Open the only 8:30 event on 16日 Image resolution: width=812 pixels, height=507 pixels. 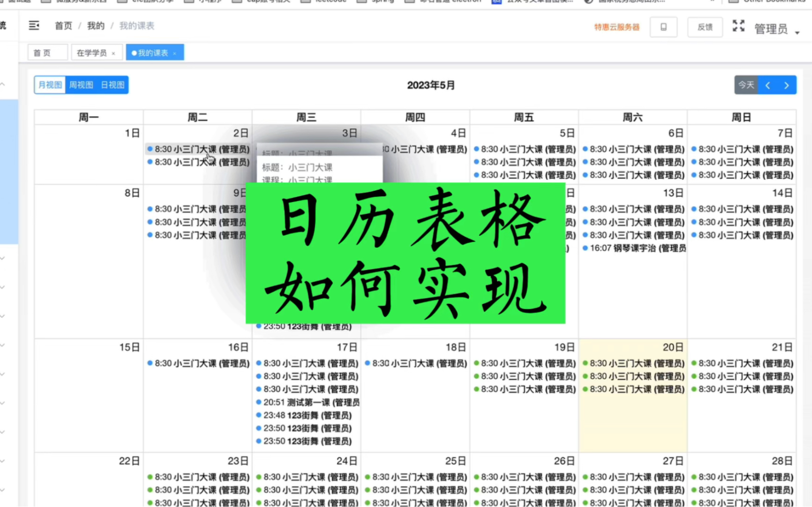point(199,363)
